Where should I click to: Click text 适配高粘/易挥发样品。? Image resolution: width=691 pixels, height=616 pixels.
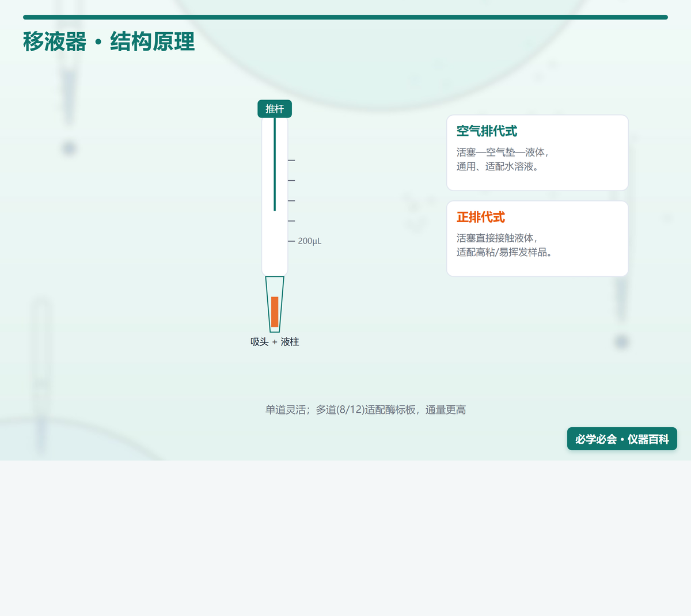pos(504,252)
